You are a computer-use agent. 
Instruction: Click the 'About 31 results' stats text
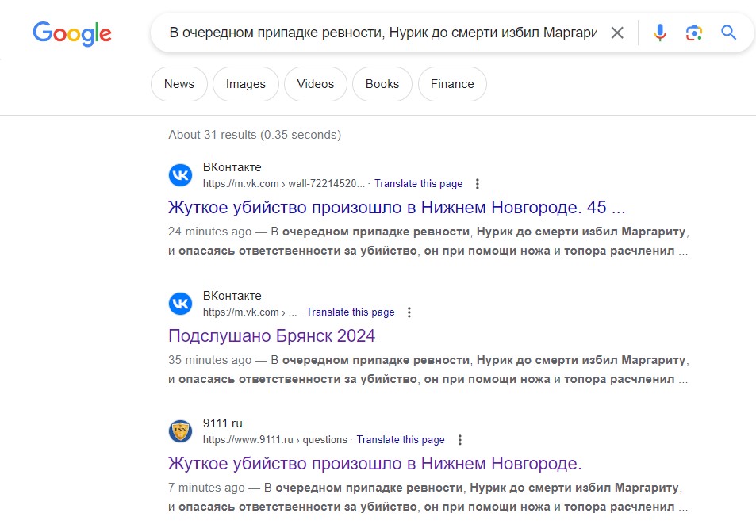coord(255,135)
